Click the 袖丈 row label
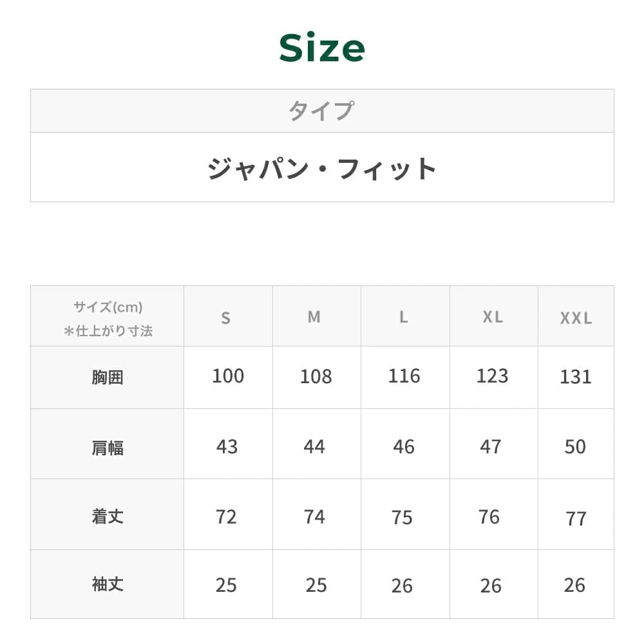This screenshot has height=644, width=644. (x=108, y=585)
